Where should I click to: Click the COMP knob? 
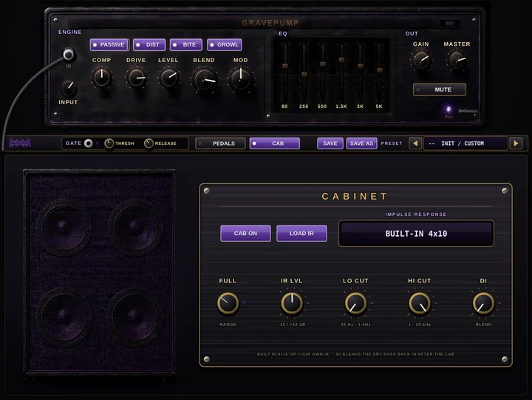[101, 78]
